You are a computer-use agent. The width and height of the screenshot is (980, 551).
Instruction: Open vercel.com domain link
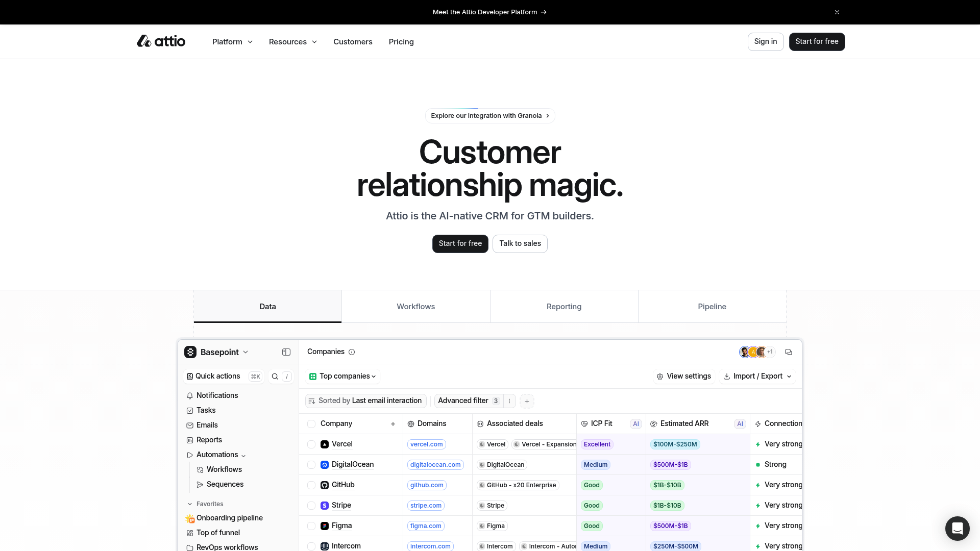(427, 444)
